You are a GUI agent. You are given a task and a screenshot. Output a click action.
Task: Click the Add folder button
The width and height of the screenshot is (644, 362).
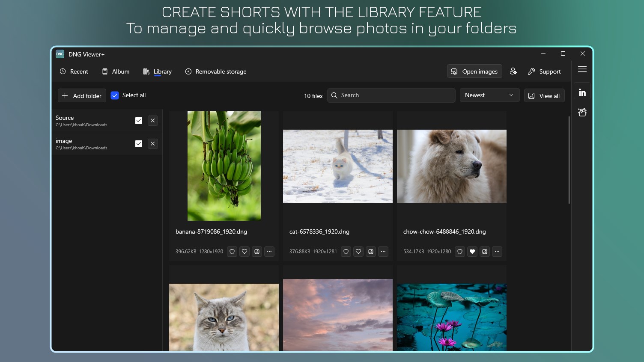pyautogui.click(x=82, y=95)
